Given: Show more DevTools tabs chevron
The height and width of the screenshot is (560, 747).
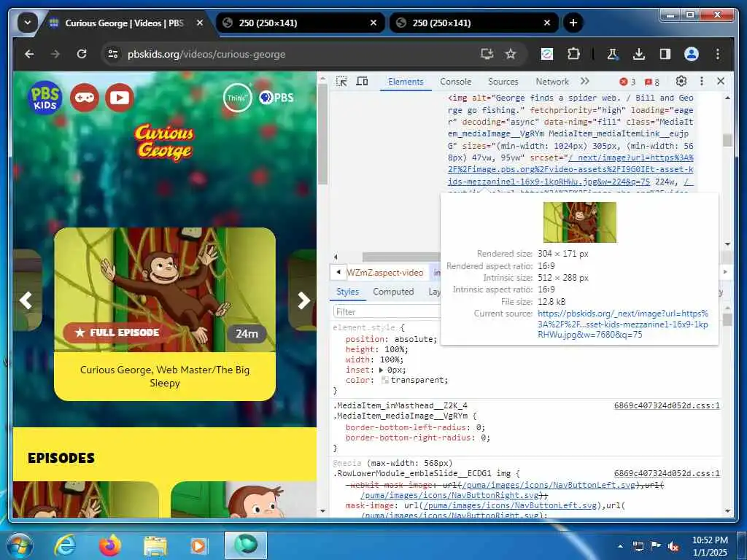Looking at the screenshot, I should (x=585, y=82).
